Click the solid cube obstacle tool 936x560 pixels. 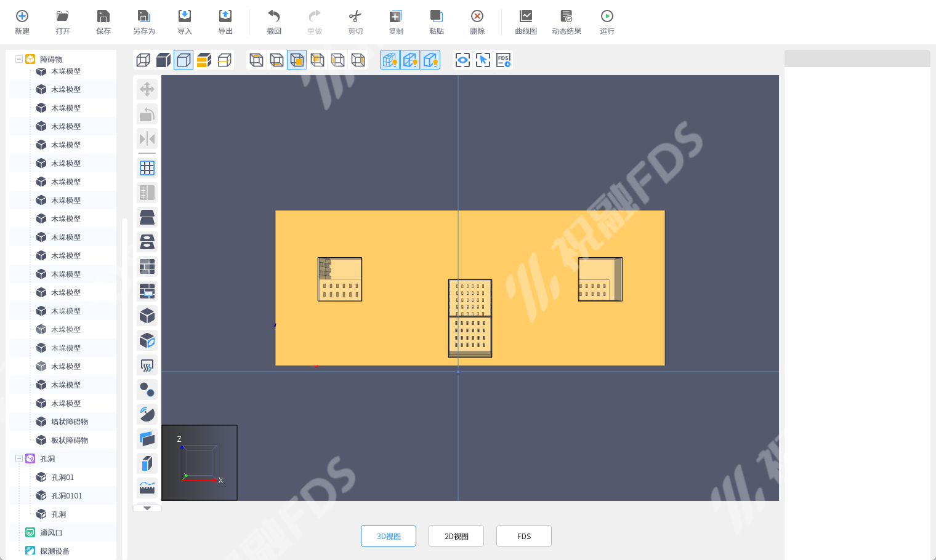[147, 316]
